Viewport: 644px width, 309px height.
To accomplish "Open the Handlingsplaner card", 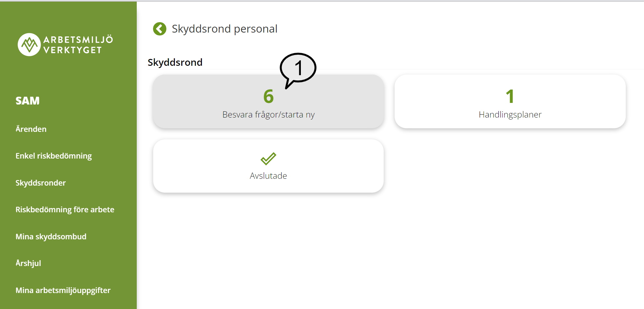I will 510,102.
